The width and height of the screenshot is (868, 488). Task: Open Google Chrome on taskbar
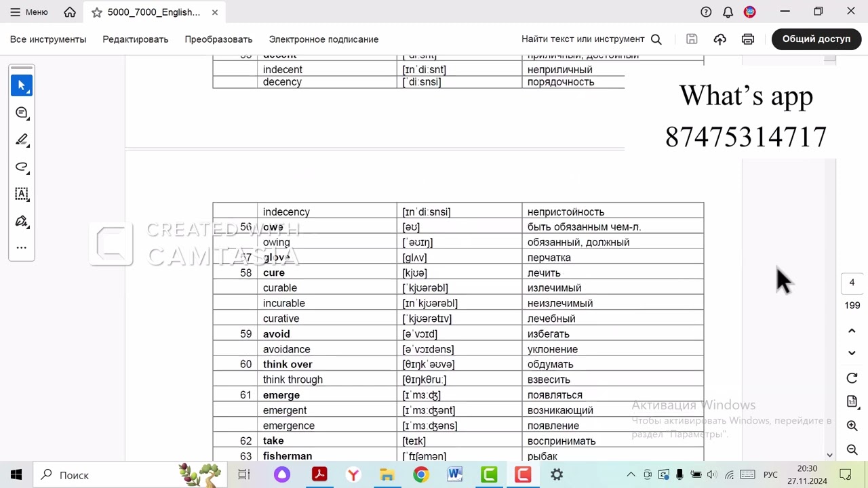(421, 475)
